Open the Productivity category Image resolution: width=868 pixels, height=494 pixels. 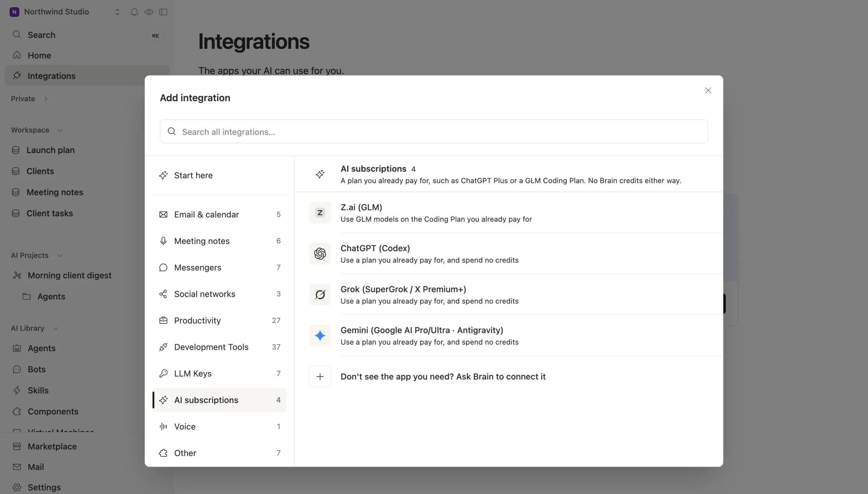[220, 321]
